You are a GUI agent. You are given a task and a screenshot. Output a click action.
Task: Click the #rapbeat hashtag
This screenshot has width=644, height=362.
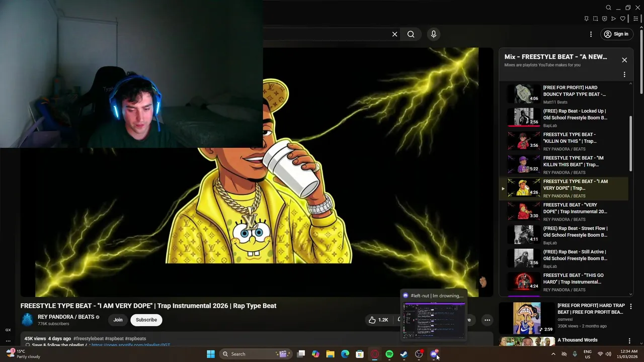pos(114,339)
